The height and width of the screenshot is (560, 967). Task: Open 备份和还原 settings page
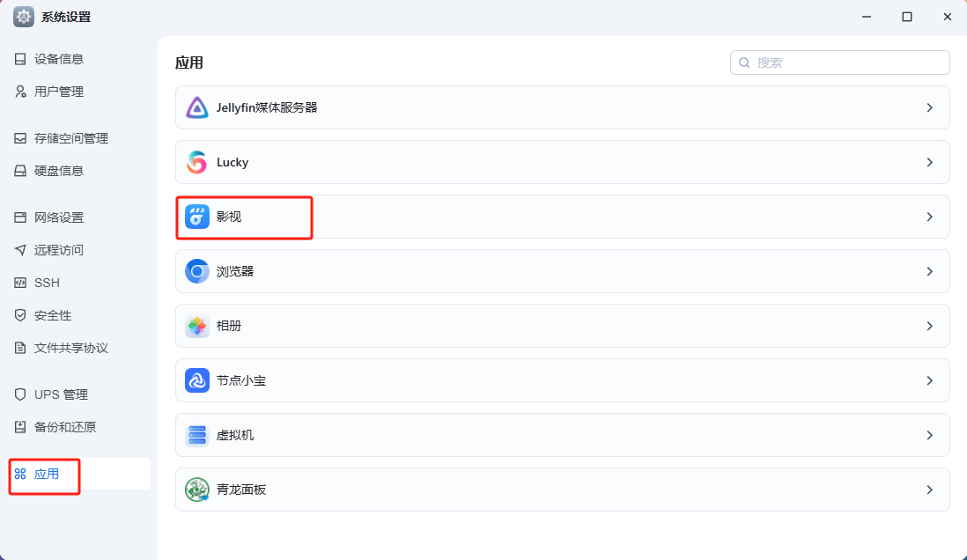pyautogui.click(x=64, y=427)
